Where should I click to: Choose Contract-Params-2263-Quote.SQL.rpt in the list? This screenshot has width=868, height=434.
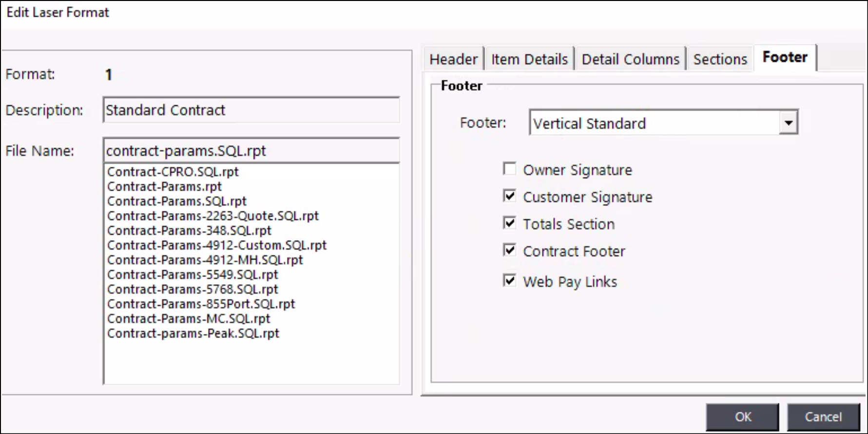pyautogui.click(x=213, y=216)
